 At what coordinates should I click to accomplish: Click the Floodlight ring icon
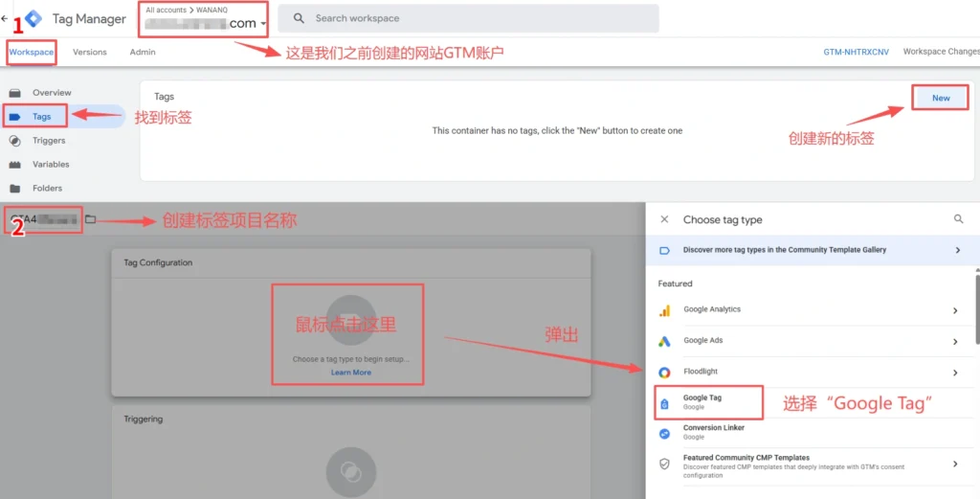coord(664,373)
